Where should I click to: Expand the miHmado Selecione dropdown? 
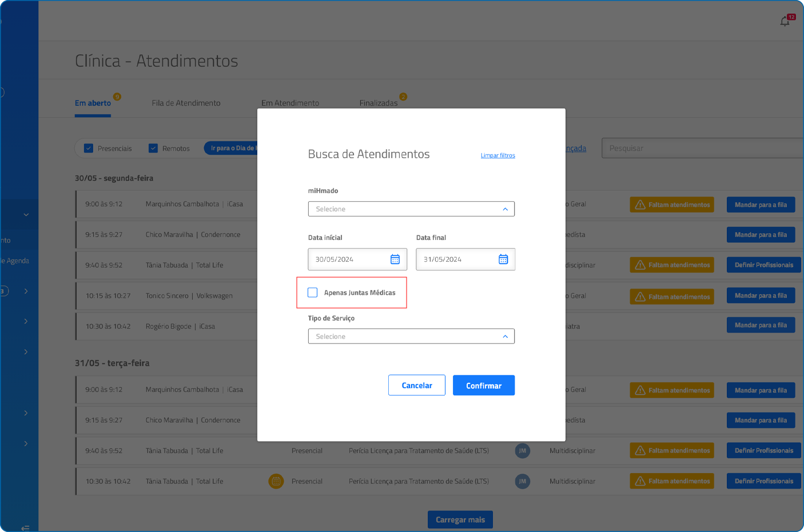point(411,209)
